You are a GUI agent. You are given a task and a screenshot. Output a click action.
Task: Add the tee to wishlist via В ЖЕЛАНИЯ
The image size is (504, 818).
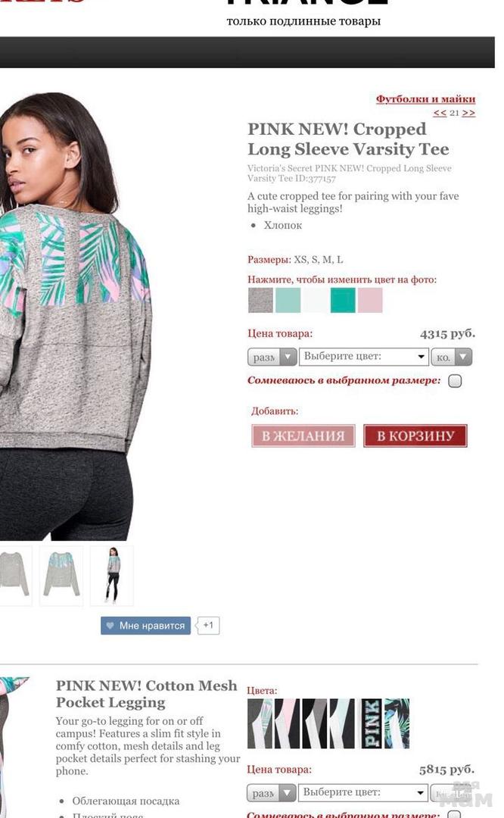point(303,436)
